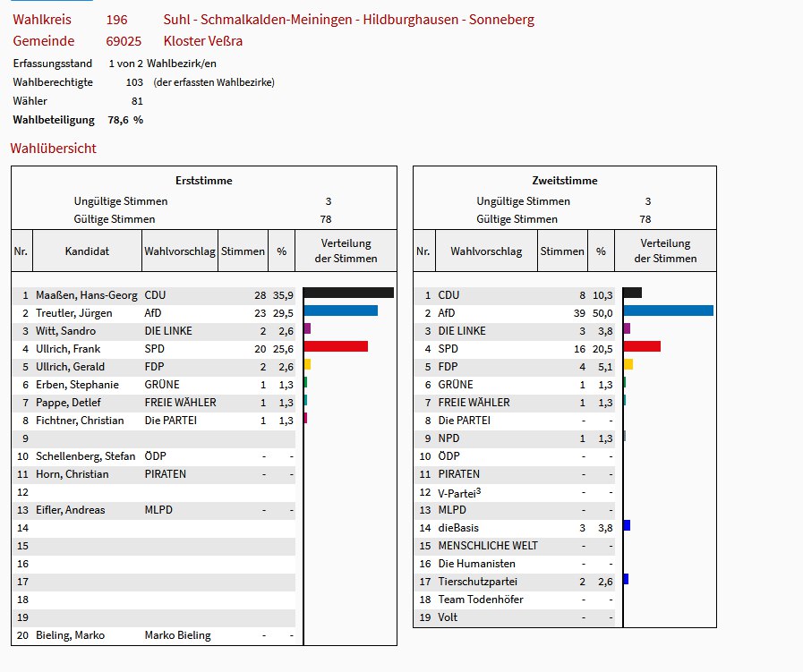Click 'Stimmen' column header in Erststimme table
Viewport: 803px width, 672px height.
click(243, 251)
